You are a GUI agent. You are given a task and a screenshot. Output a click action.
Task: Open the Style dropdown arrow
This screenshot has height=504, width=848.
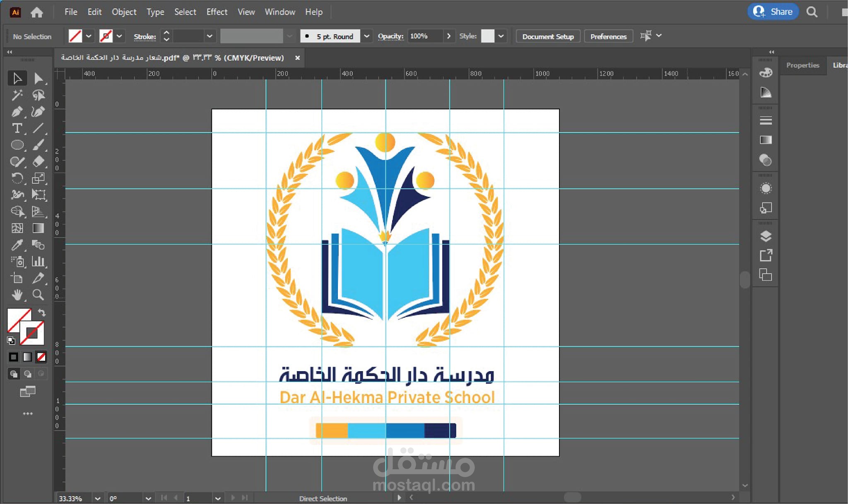pyautogui.click(x=501, y=36)
